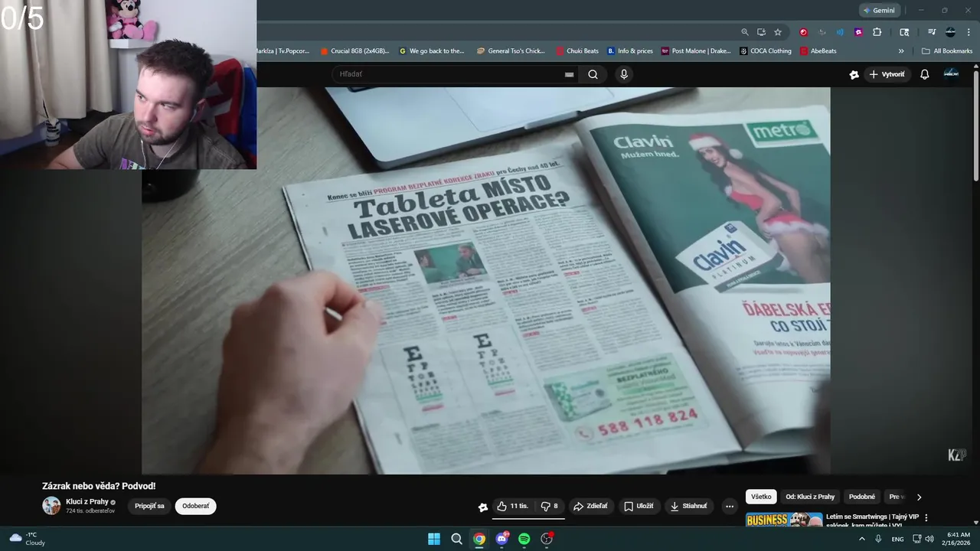
Task: Open the red circular extension icon
Action: (x=803, y=32)
